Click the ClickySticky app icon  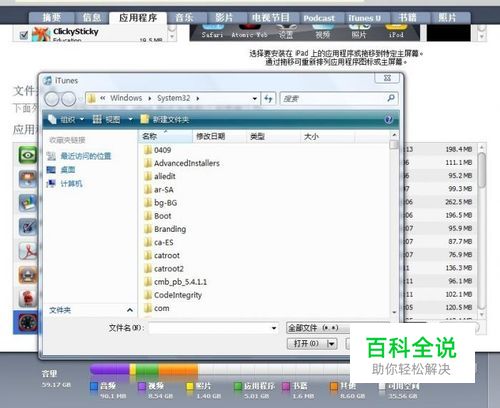click(x=41, y=34)
